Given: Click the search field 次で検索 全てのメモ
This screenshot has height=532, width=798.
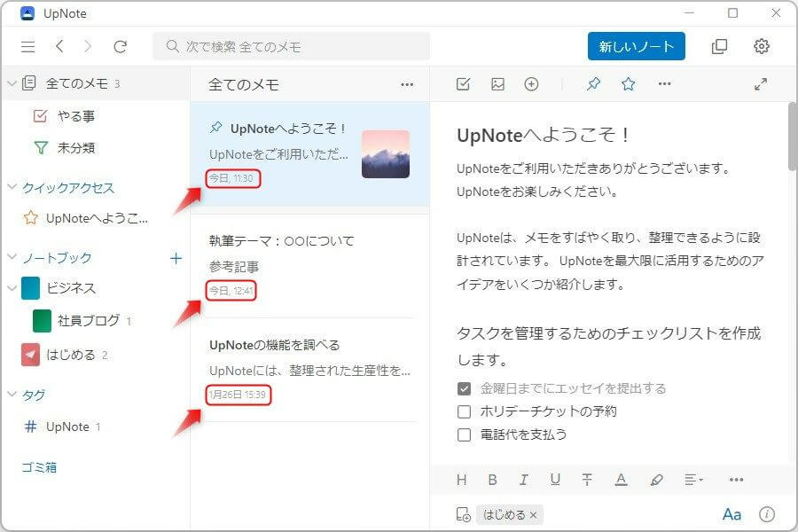Looking at the screenshot, I should [x=291, y=46].
